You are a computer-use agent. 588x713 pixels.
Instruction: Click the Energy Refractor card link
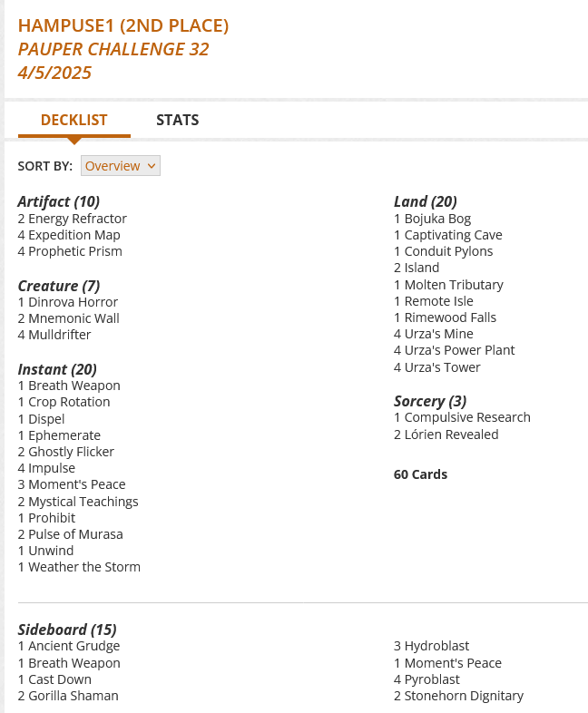[x=77, y=219]
